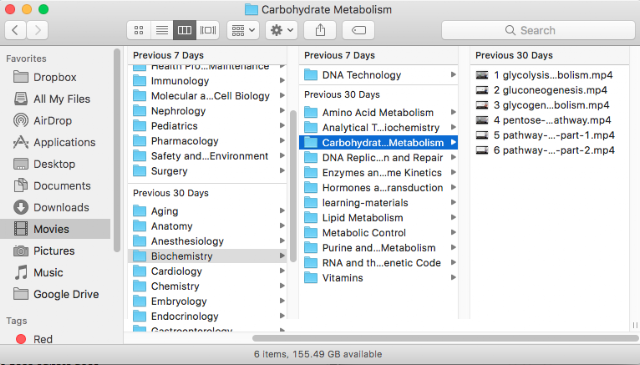Select the Molecular and Cell Biology folder
Image resolution: width=640 pixels, height=365 pixels.
pyautogui.click(x=207, y=96)
